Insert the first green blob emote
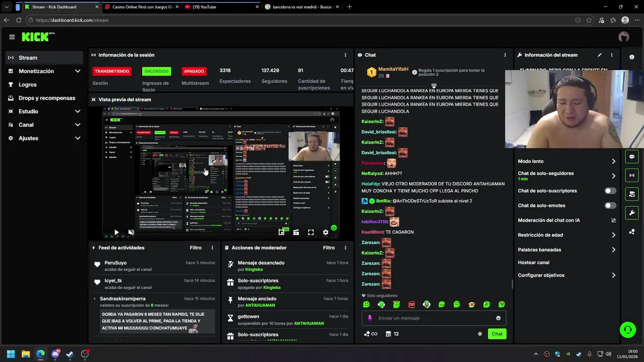The height and width of the screenshot is (362, 644). coord(366,304)
